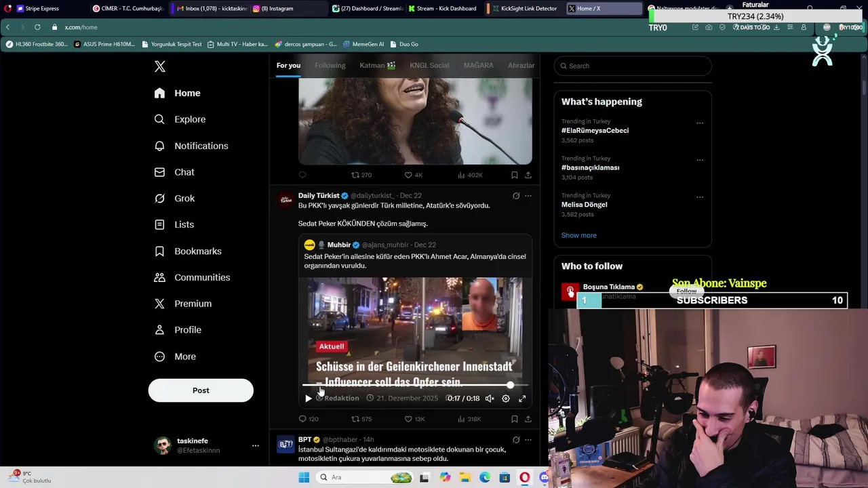The height and width of the screenshot is (488, 868).
Task: Go to Home in the sidebar
Action: click(x=178, y=93)
